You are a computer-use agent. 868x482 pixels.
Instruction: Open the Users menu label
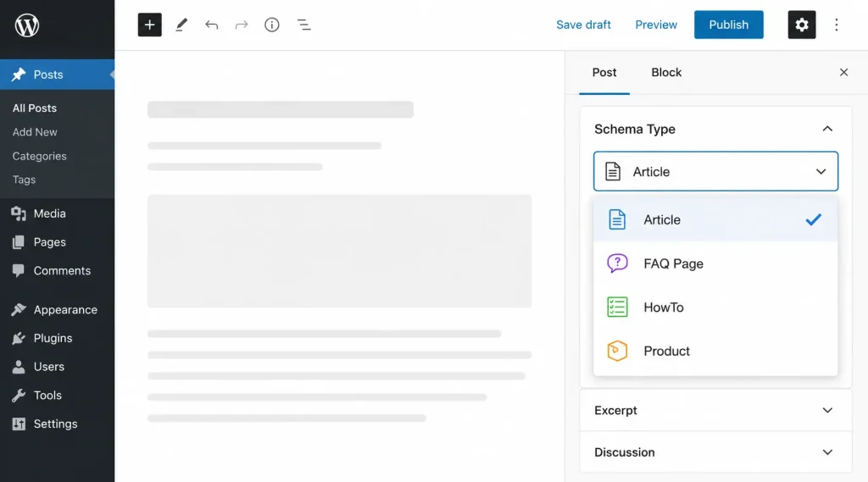tap(48, 367)
